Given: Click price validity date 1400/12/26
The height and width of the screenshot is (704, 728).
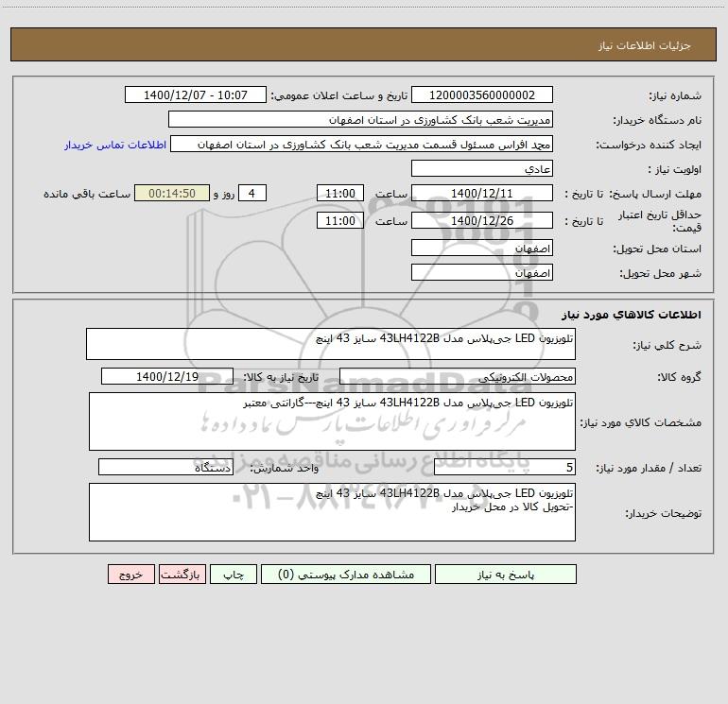Looking at the screenshot, I should tap(482, 220).
